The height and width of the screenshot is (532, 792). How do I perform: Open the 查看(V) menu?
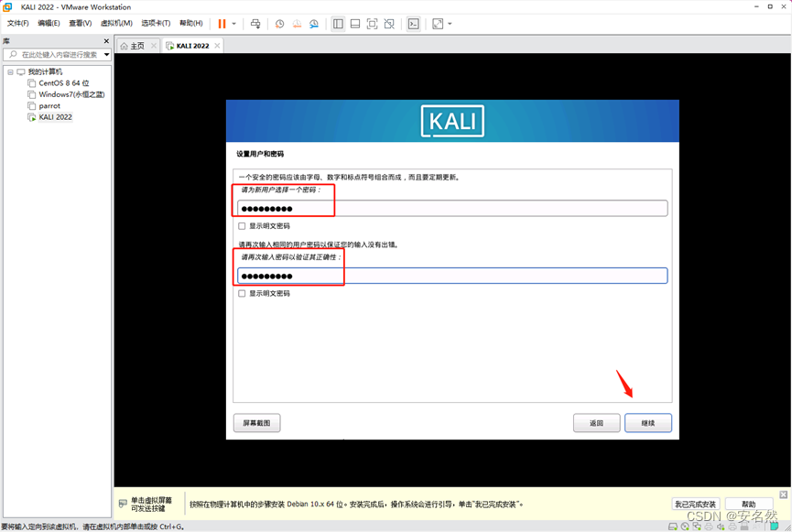(x=80, y=23)
